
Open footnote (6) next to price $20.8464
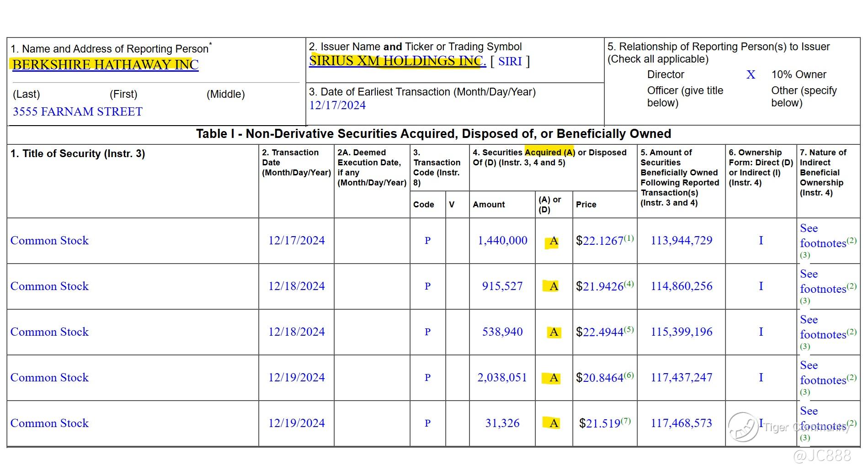coord(629,375)
